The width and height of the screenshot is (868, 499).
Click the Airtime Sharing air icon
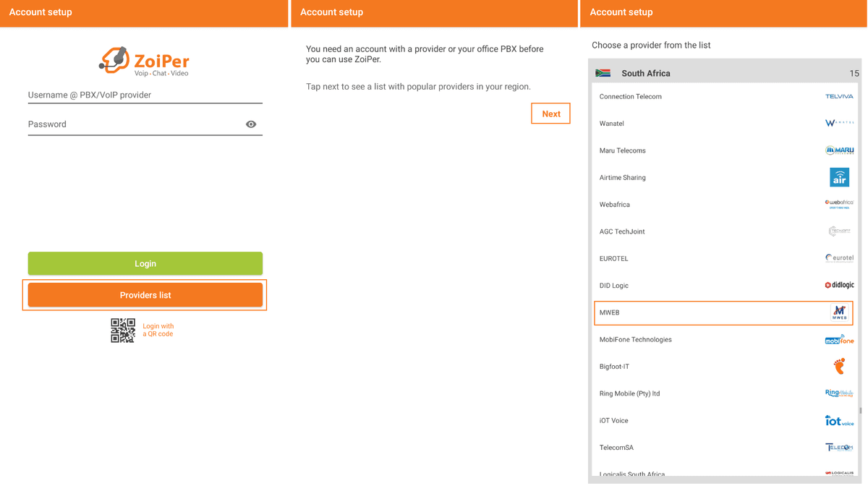[x=839, y=176]
